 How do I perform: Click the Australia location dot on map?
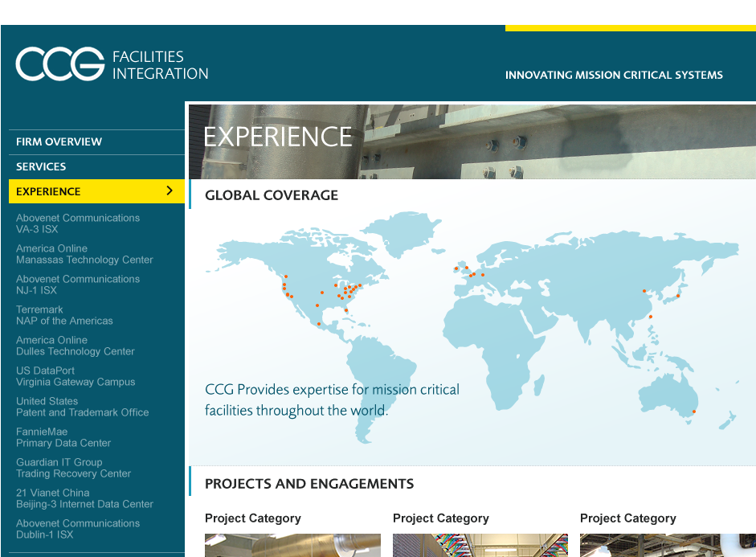point(694,412)
